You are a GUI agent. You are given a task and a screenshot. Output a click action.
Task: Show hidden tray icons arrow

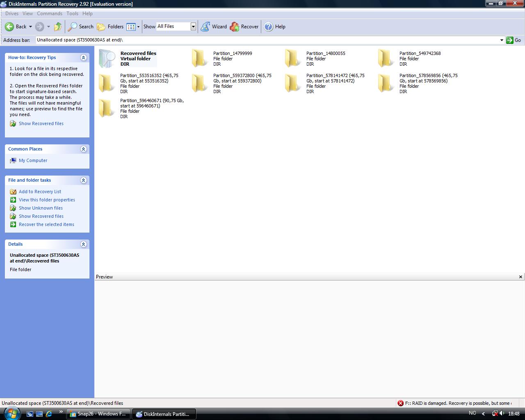(x=483, y=413)
